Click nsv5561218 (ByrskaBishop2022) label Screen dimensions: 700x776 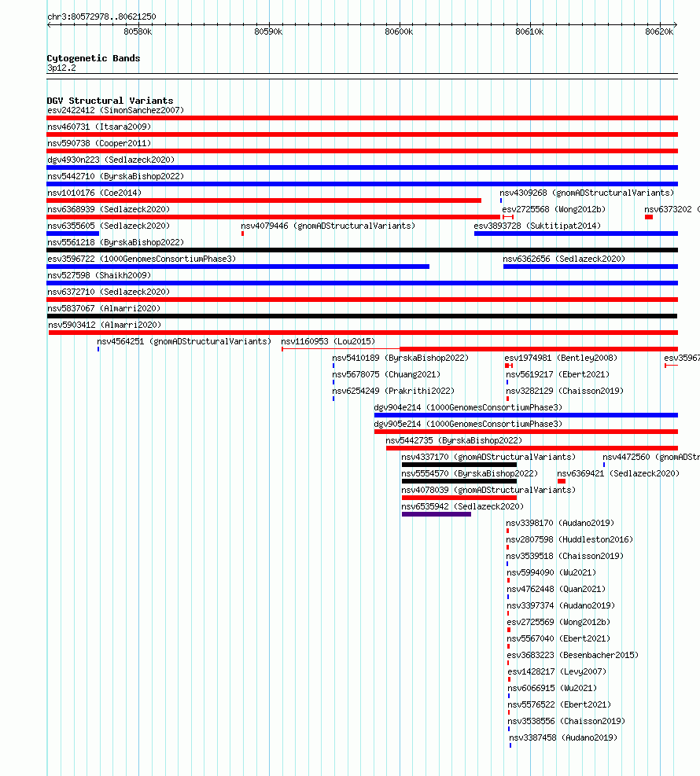pos(116,242)
